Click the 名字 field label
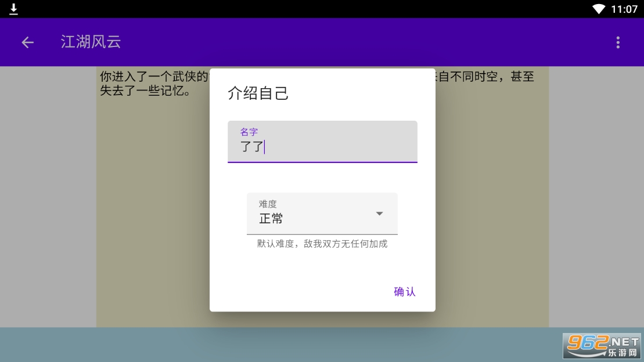Image resolution: width=644 pixels, height=362 pixels. point(249,132)
